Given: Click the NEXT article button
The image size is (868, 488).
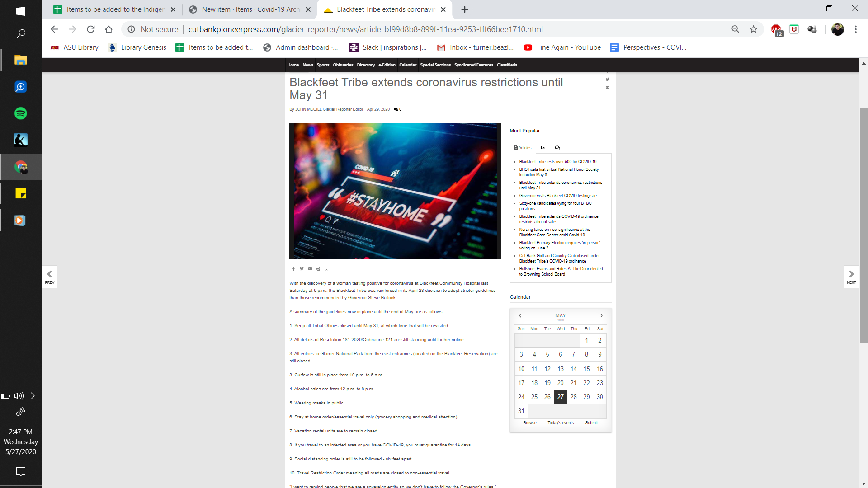Looking at the screenshot, I should (x=851, y=277).
